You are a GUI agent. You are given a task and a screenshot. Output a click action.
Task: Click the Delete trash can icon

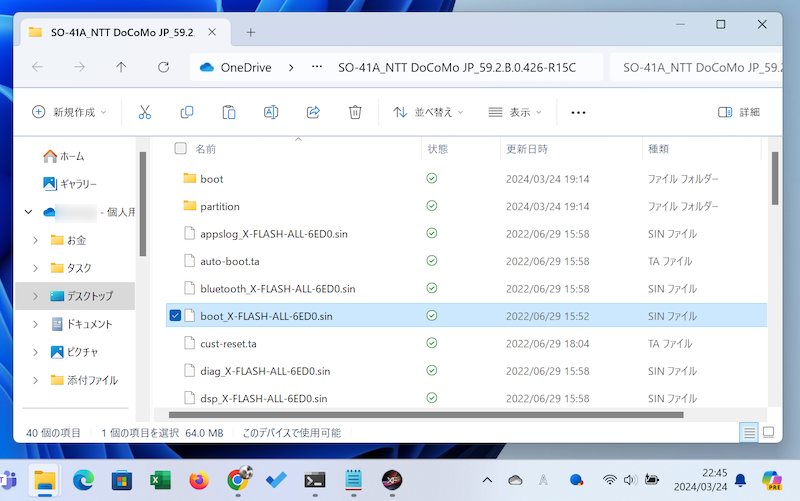click(x=354, y=112)
